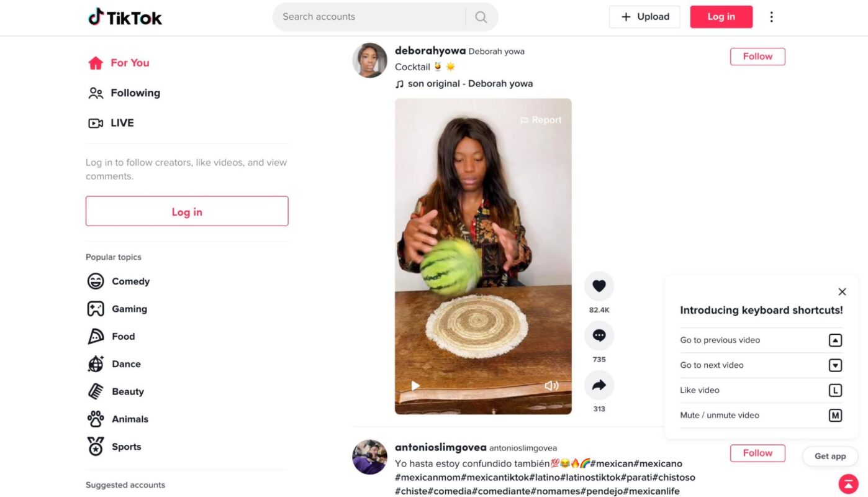Report the video using the flag link
The image size is (868, 497).
[x=541, y=119]
